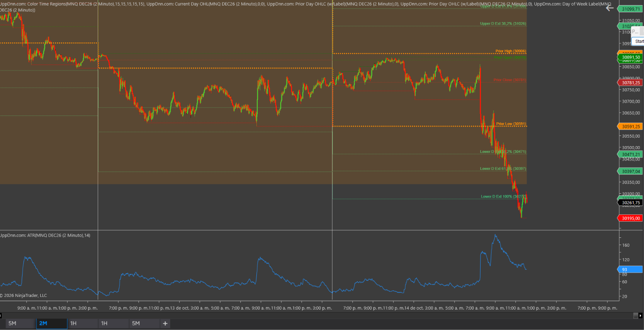Switch to the 2M chart tab

pos(52,324)
